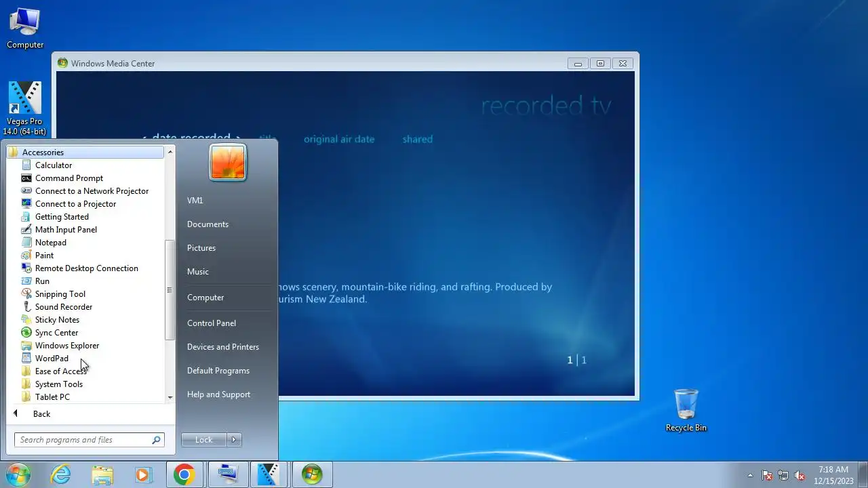Click the on-screen keyboard taskbar button

pos(228,474)
